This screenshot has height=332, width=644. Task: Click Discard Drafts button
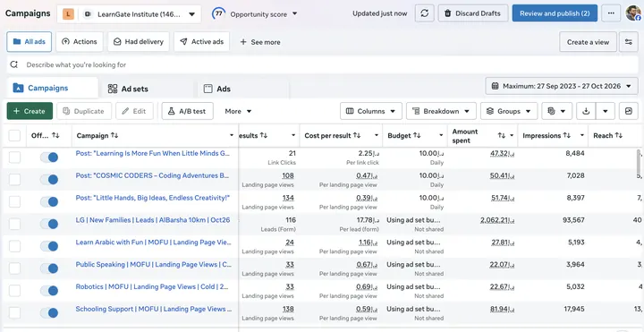473,13
